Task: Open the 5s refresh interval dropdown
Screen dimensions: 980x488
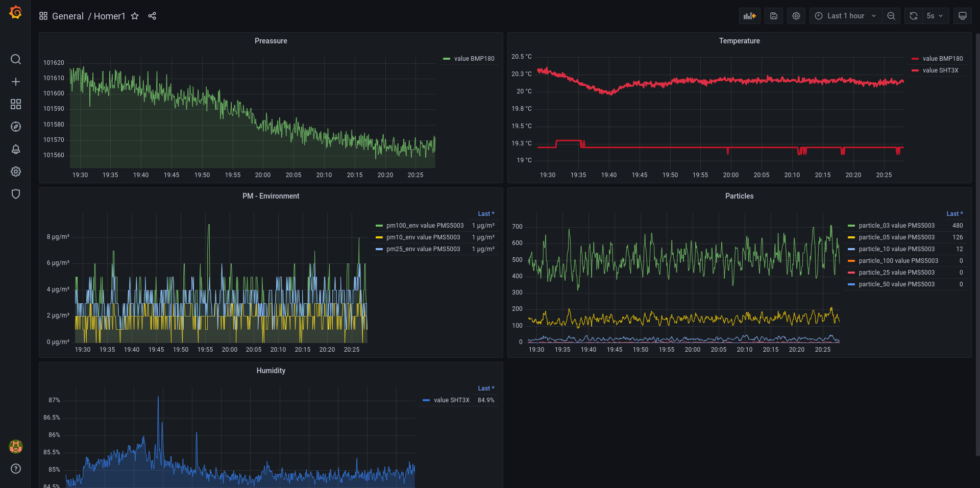Action: [x=935, y=16]
